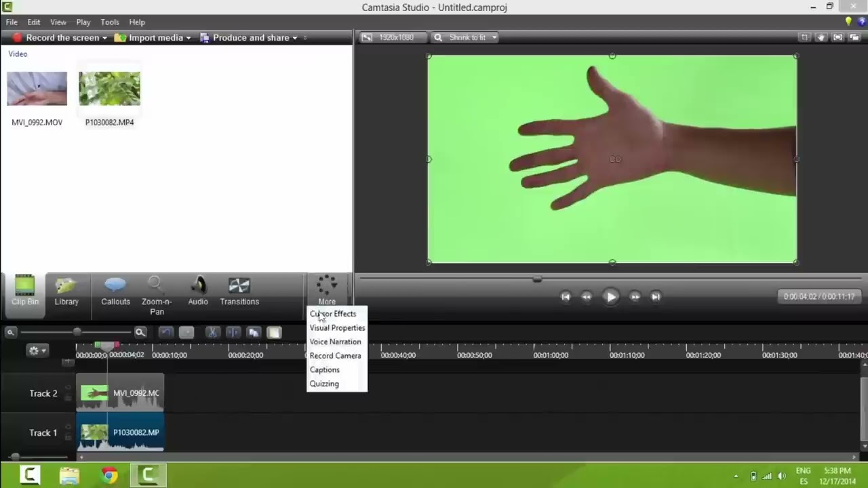Click the Undo icon on timeline toolbar
The width and height of the screenshot is (868, 488).
click(166, 332)
